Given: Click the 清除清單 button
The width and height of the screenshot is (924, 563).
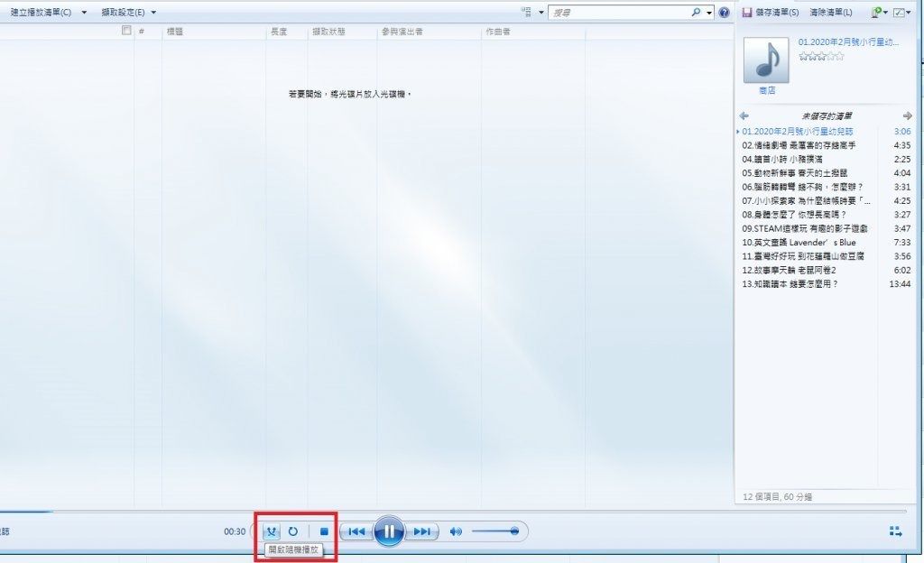Looking at the screenshot, I should (830, 13).
